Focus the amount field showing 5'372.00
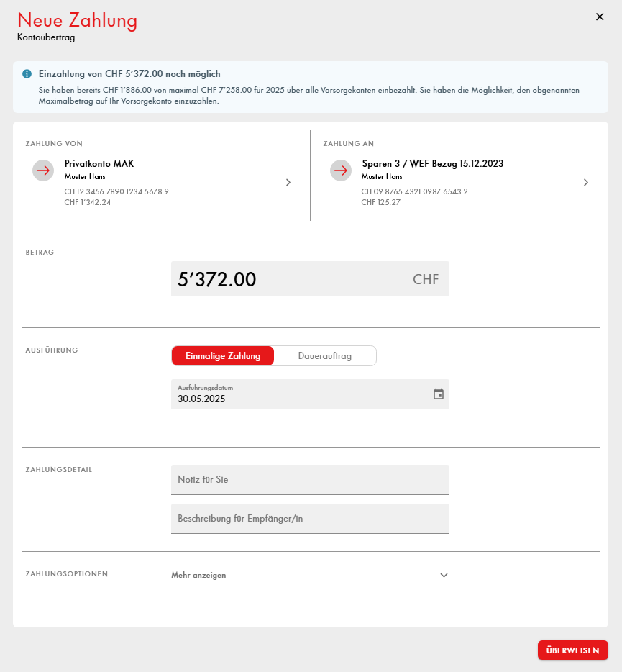Viewport: 622px width, 672px height. click(x=310, y=279)
